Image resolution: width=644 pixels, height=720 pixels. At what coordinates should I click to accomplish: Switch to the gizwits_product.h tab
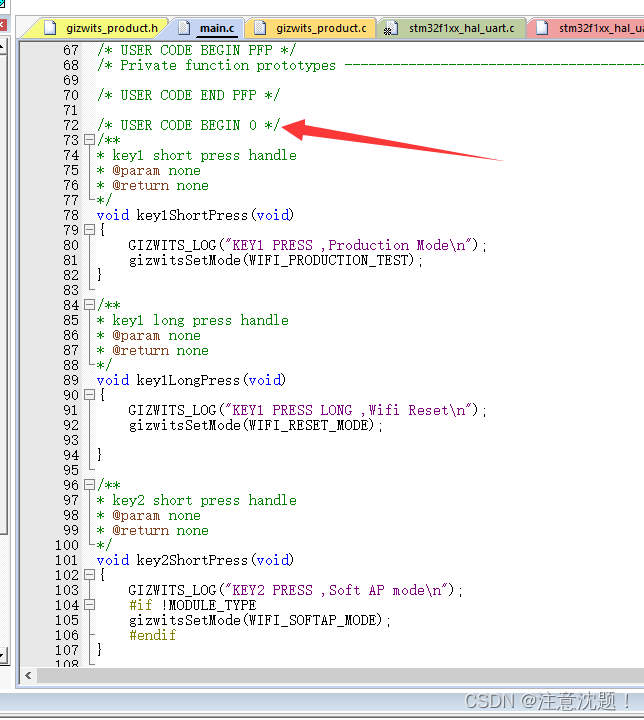[101, 28]
